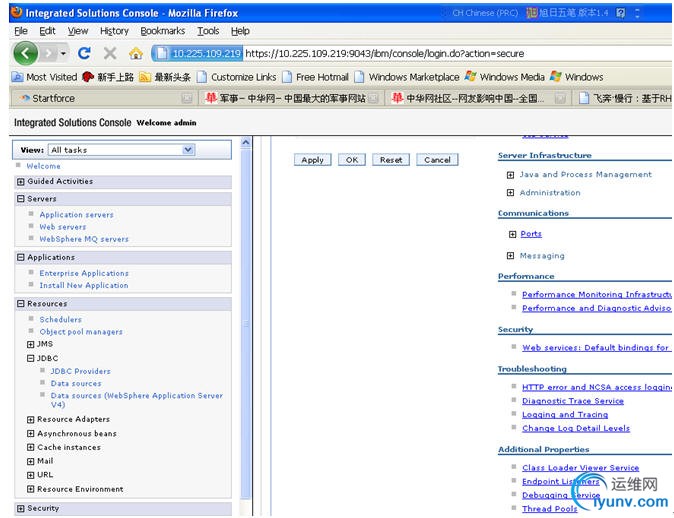The image size is (674, 518).
Task: Open the File menu
Action: coord(21,31)
